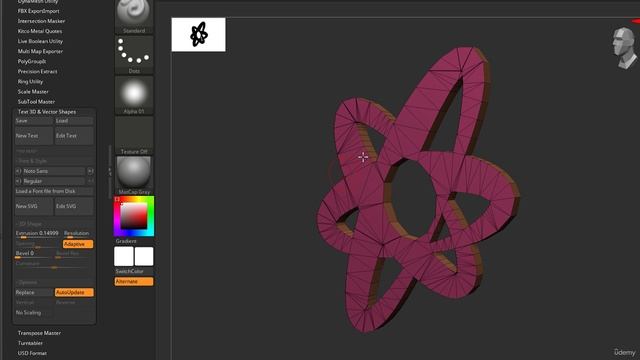The height and width of the screenshot is (360, 640).
Task: Select the right secondary color swatch
Action: click(144, 256)
